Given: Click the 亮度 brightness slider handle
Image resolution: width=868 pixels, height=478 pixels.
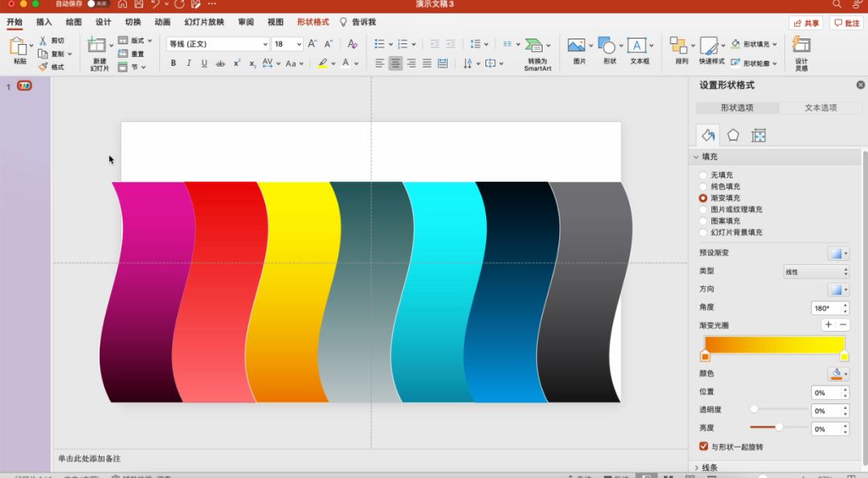Looking at the screenshot, I should (779, 427).
